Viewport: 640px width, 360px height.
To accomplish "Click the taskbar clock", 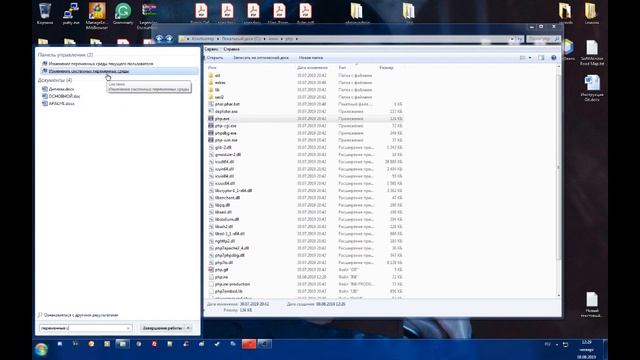I will tap(587, 349).
